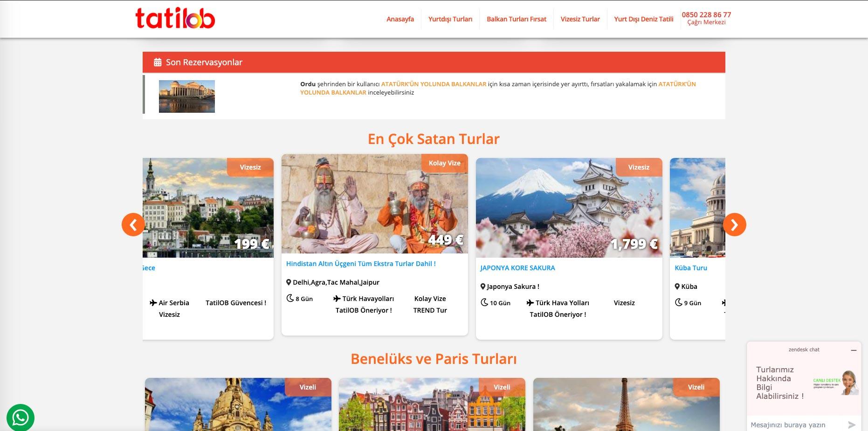
Task: Click the 0850 228 86 77 call center number
Action: [x=706, y=14]
